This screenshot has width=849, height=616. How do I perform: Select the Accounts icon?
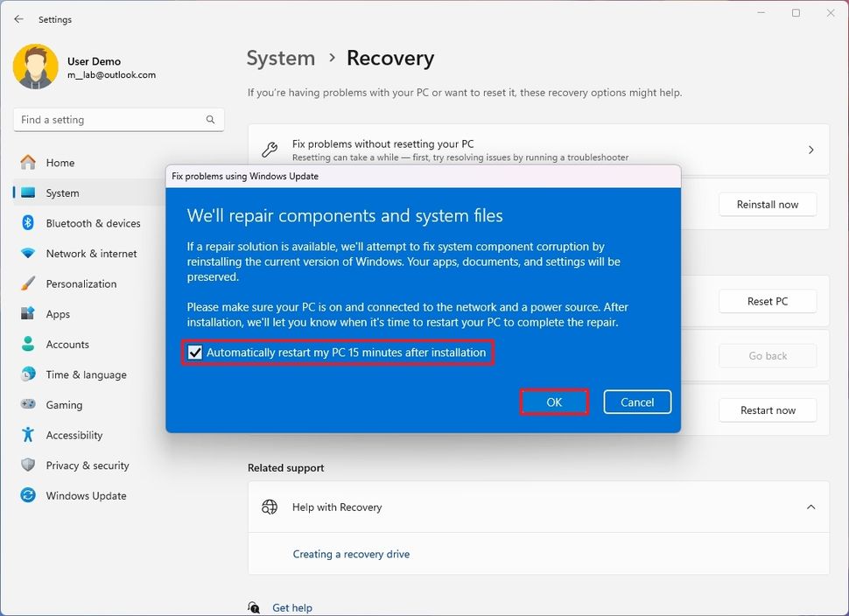click(27, 344)
